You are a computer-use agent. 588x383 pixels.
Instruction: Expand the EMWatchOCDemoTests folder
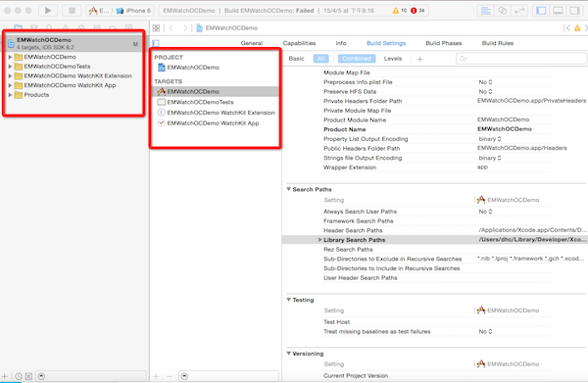pos(10,67)
